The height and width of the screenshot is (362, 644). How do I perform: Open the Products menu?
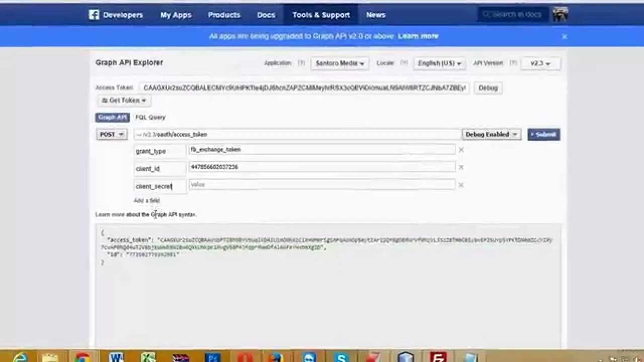tap(224, 15)
